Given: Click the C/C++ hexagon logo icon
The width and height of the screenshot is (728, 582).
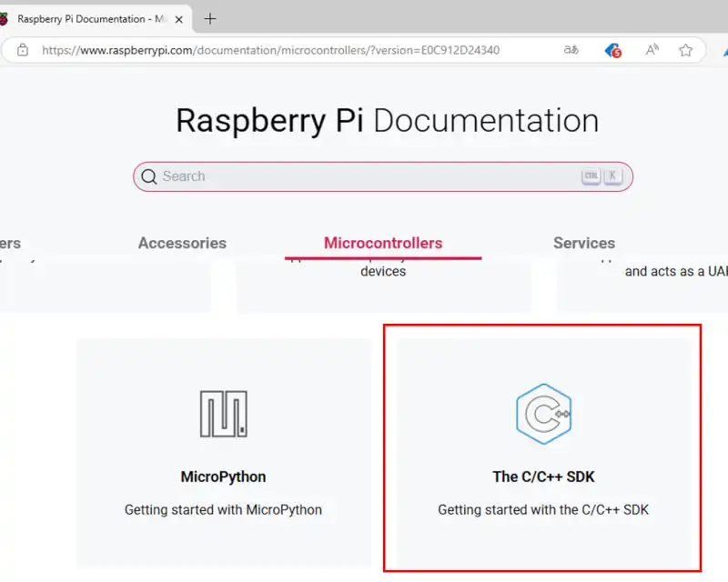Looking at the screenshot, I should pyautogui.click(x=543, y=414).
